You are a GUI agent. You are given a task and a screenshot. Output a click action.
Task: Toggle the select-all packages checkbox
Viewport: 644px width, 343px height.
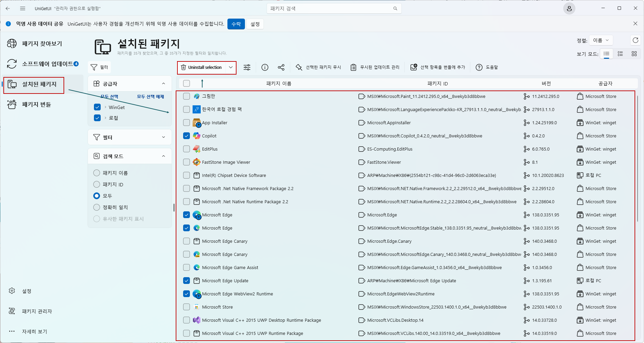pyautogui.click(x=187, y=83)
